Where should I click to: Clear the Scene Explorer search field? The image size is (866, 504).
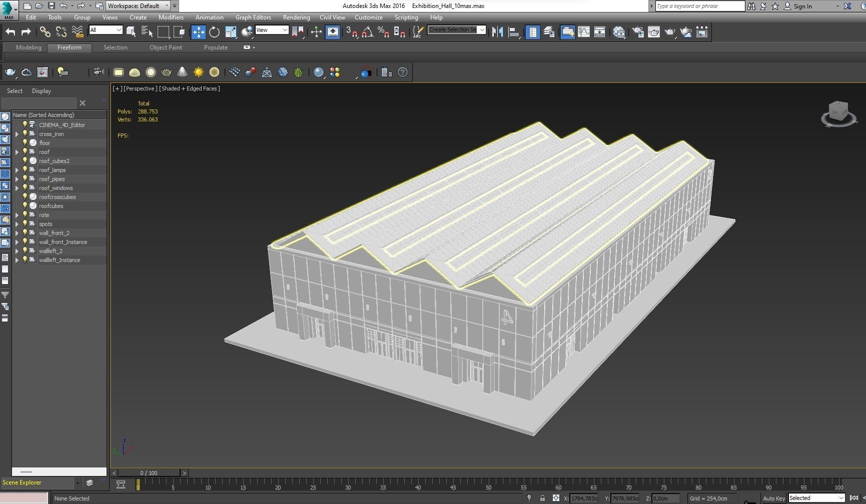coord(83,103)
